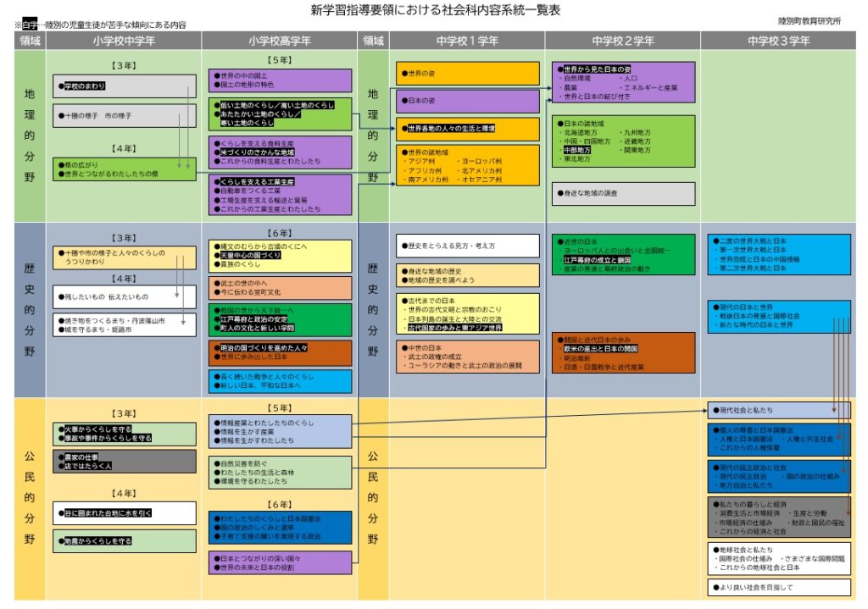Click the 世界から見た日本の姿 box
Image resolution: width=868 pixels, height=609 pixels.
coord(623,82)
